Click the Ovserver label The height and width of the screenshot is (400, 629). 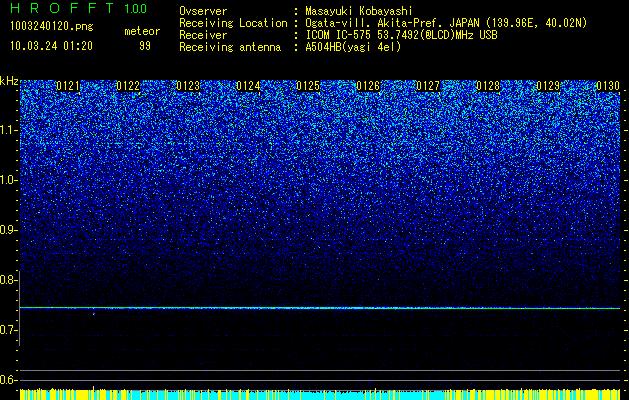[x=203, y=11]
